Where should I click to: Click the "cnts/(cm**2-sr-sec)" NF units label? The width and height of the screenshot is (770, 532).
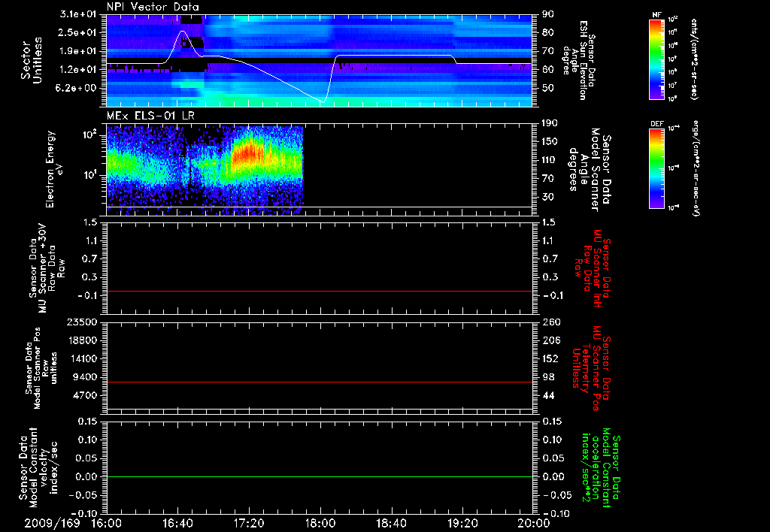tap(694, 59)
